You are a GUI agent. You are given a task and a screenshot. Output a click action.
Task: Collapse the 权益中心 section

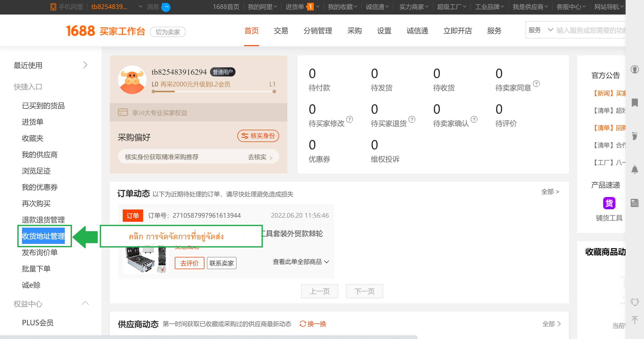click(x=85, y=303)
